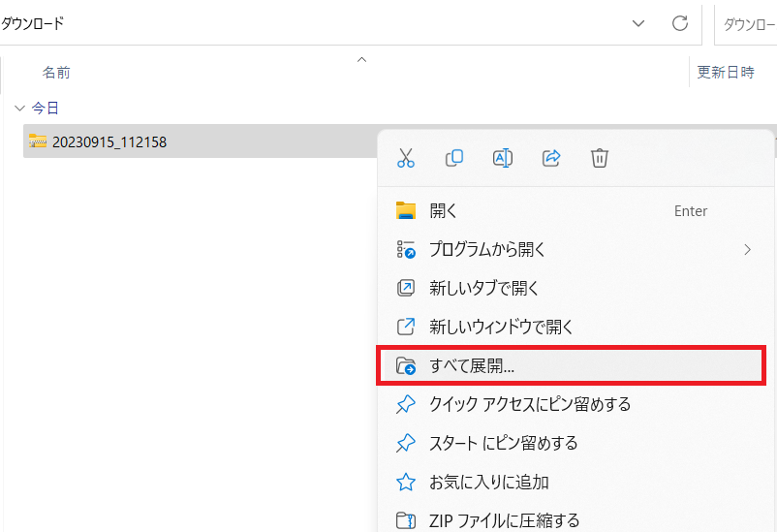Screen dimensions: 777x532
Task: Click the folder icon next to 開く
Action: [x=406, y=210]
